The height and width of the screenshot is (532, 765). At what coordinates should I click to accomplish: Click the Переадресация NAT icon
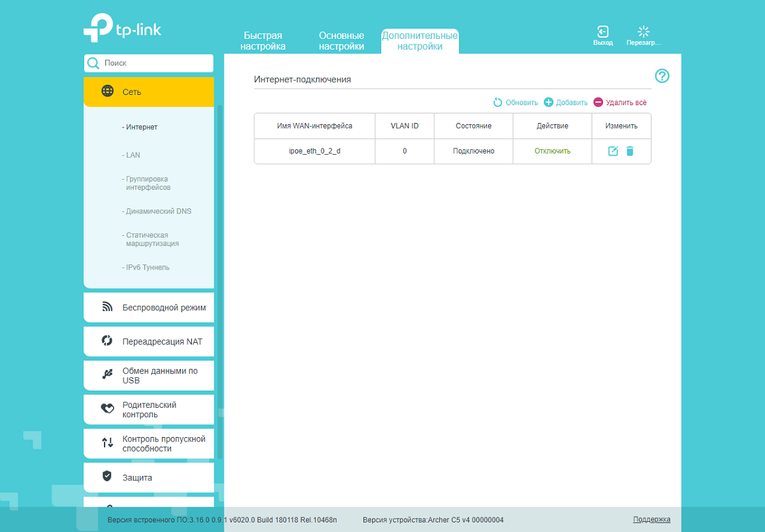(x=107, y=341)
